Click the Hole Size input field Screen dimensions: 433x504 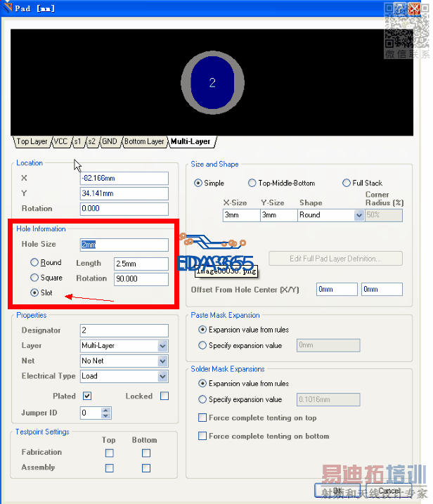click(124, 245)
